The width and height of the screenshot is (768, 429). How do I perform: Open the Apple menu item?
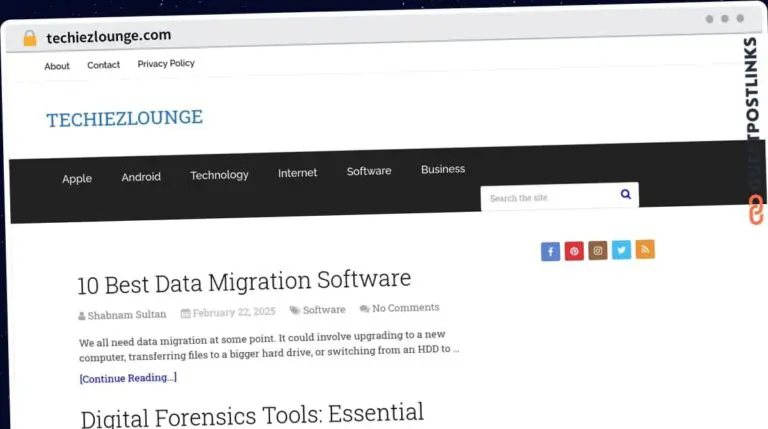[x=77, y=179]
